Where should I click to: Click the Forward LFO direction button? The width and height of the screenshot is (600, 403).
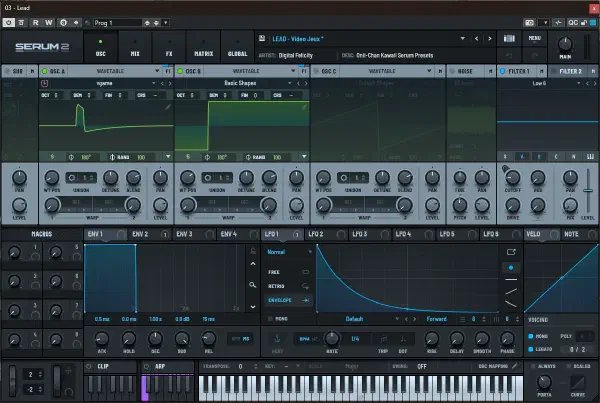436,319
